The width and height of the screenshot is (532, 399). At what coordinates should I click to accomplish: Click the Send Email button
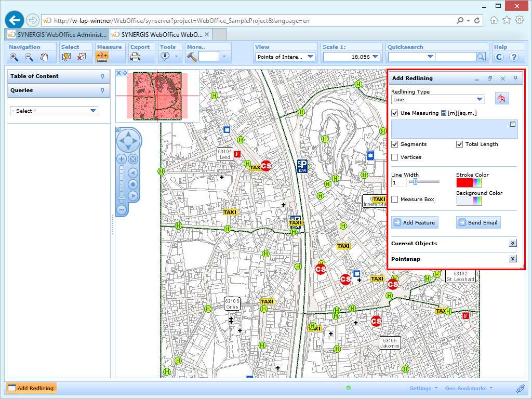[478, 222]
